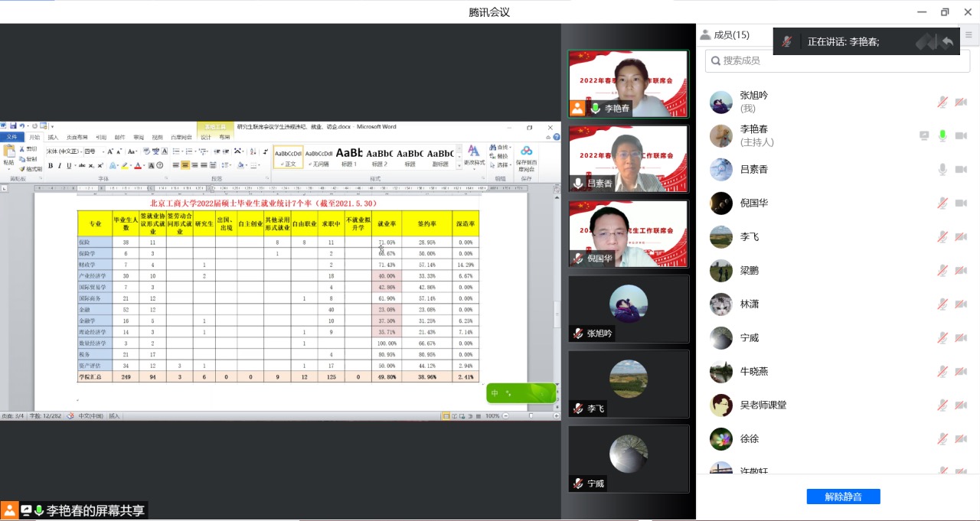The width and height of the screenshot is (980, 521).
Task: Open the members panel hamburger menu
Action: (x=969, y=34)
